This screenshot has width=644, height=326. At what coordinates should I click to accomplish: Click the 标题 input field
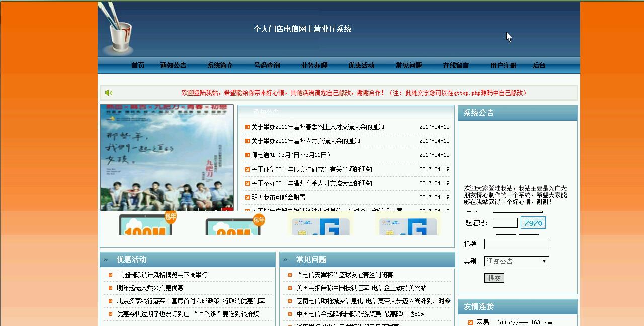[x=516, y=244]
